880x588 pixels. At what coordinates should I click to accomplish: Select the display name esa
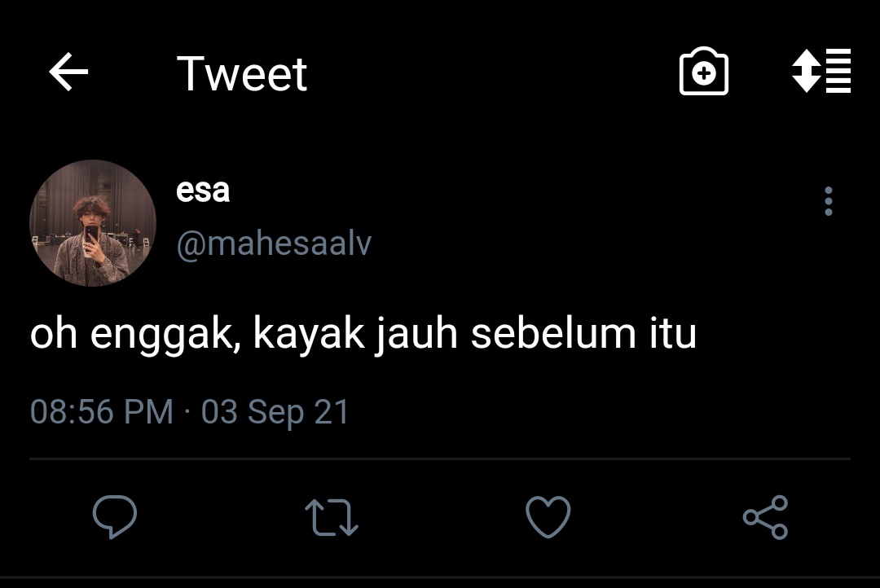click(203, 191)
